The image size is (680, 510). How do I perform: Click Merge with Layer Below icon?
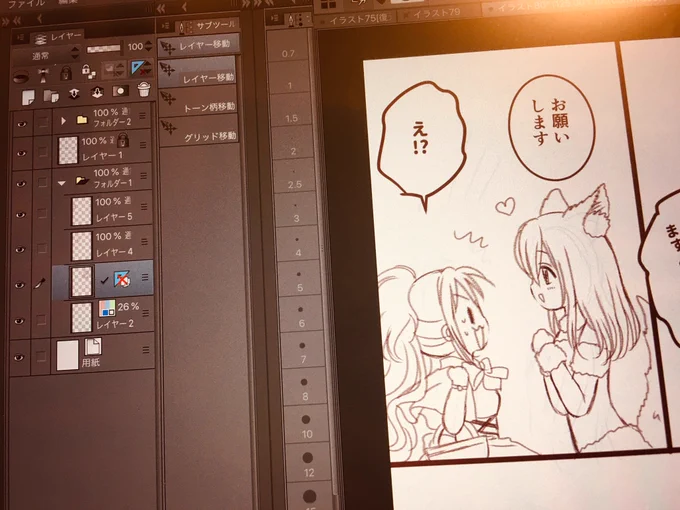[97, 92]
